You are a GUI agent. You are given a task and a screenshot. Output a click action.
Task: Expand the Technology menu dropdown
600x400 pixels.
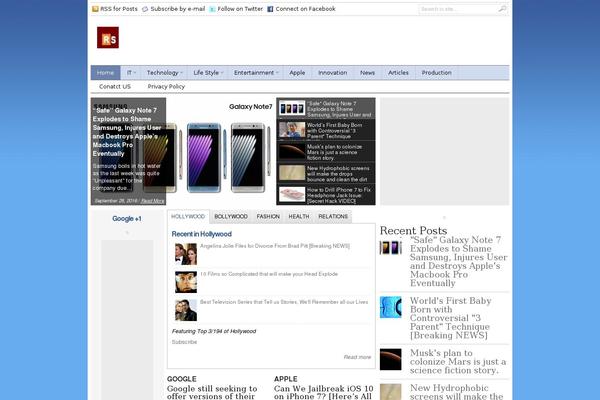(x=165, y=73)
